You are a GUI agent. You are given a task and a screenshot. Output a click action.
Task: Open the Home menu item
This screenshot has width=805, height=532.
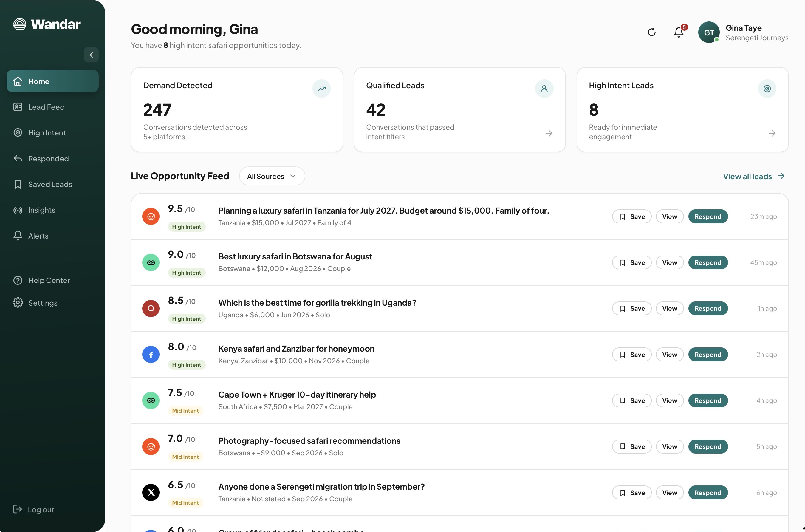click(52, 81)
